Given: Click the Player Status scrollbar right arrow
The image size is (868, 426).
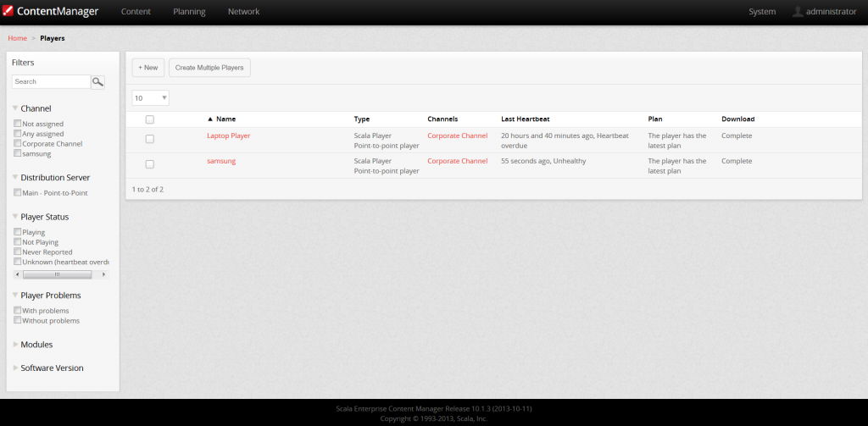Looking at the screenshot, I should click(104, 274).
